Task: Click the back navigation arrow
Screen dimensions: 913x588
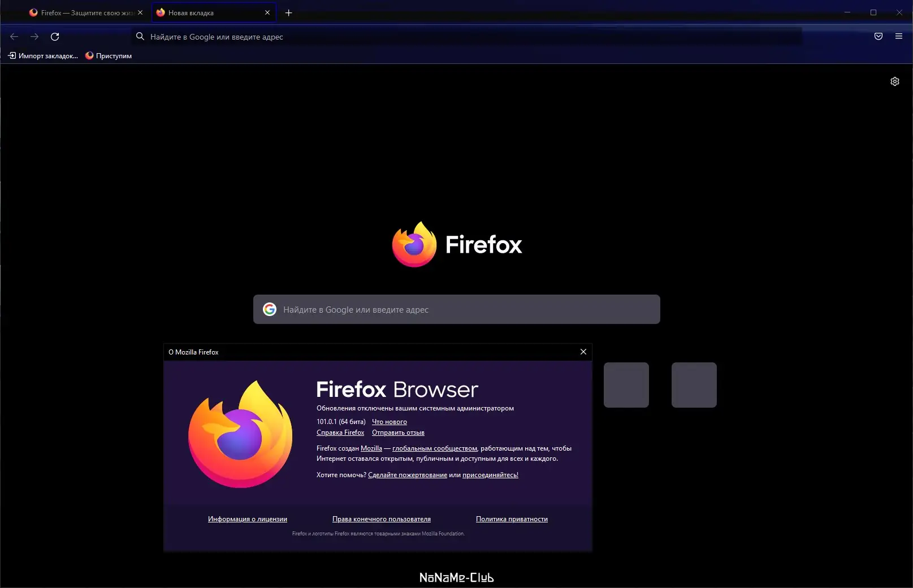Action: [x=14, y=37]
